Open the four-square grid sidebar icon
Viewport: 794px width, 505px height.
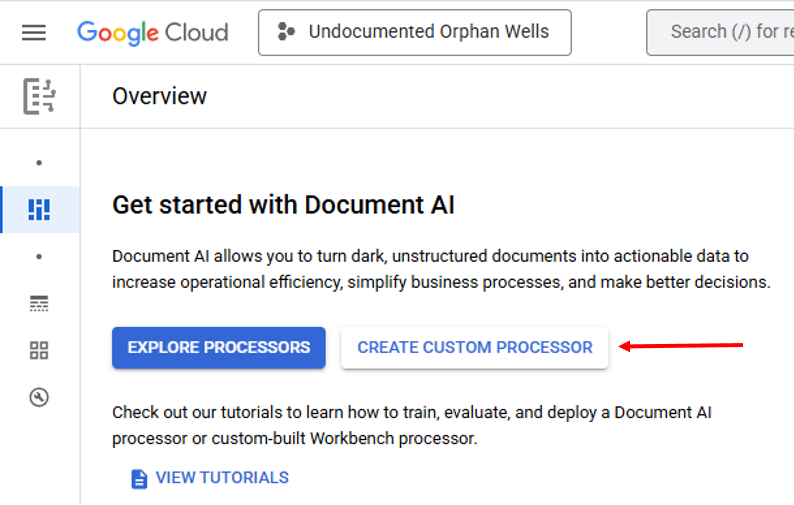39,350
